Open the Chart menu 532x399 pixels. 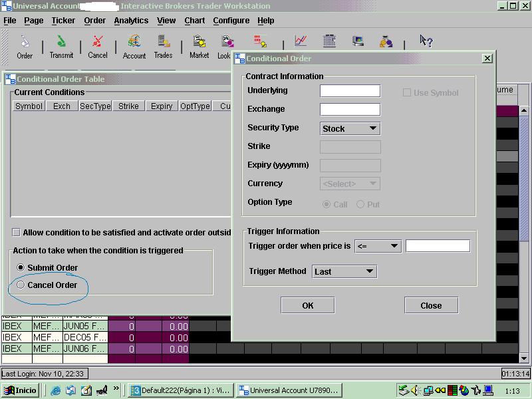tap(195, 21)
